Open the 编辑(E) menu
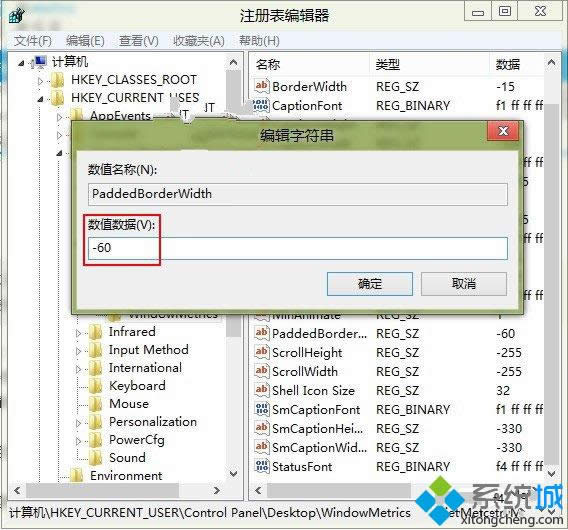Image resolution: width=568 pixels, height=530 pixels. coord(85,41)
